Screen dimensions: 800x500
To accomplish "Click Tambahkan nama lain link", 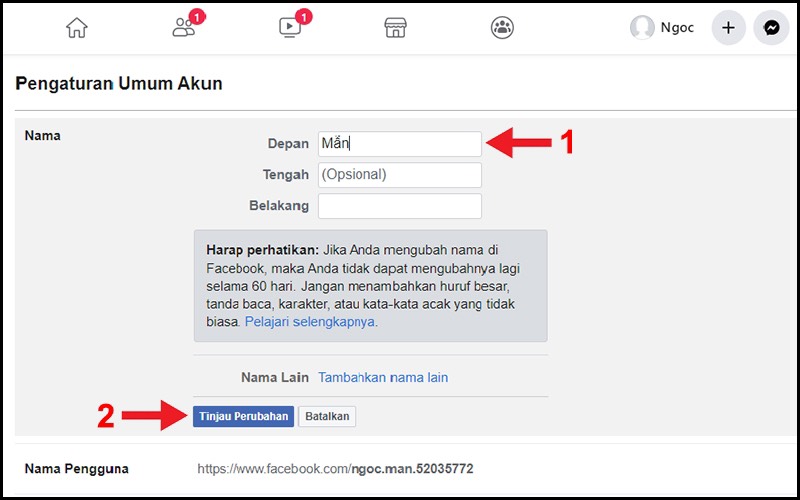I will click(x=383, y=378).
